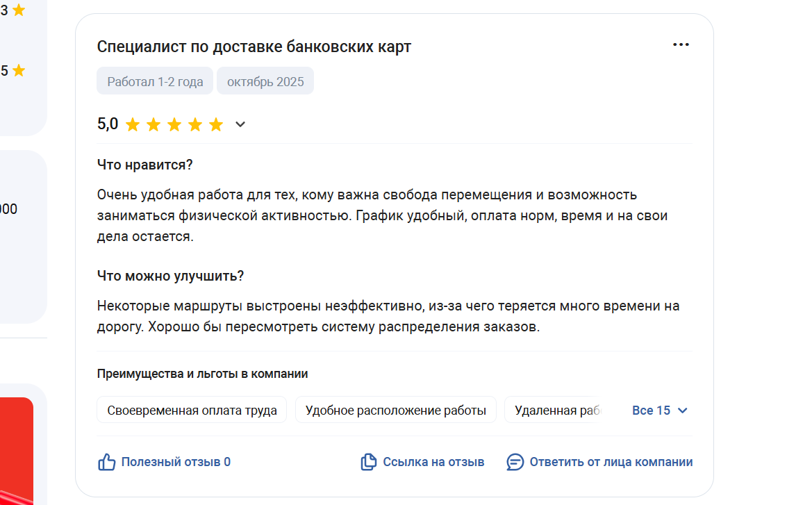Screen dimensions: 812x505
Task: Select Удобное расположение работы tag
Action: 395,410
